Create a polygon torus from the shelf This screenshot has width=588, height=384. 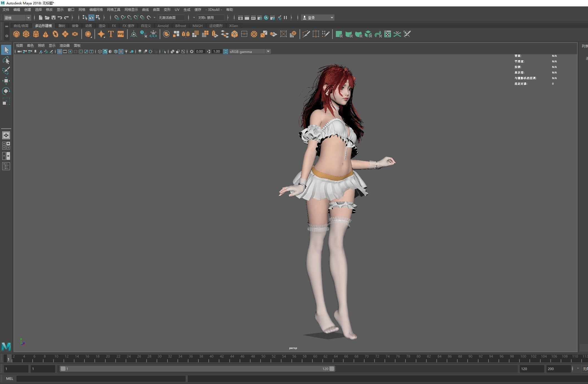[x=55, y=34]
